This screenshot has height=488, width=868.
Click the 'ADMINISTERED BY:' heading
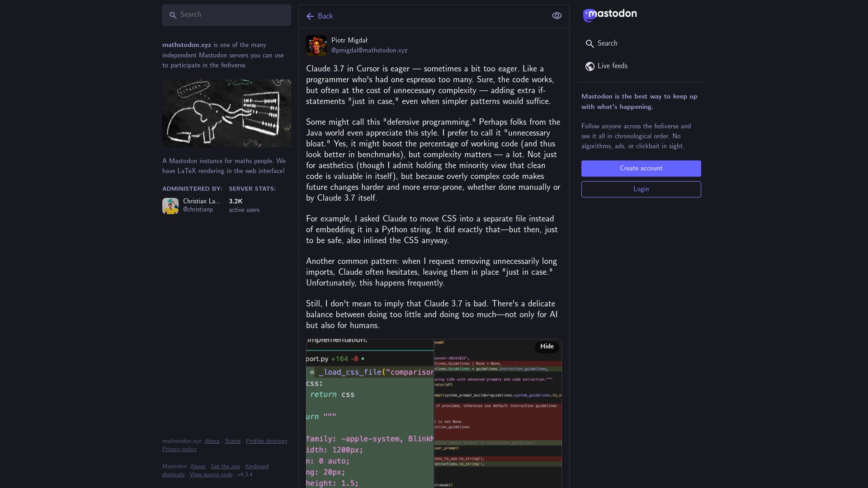tap(192, 189)
